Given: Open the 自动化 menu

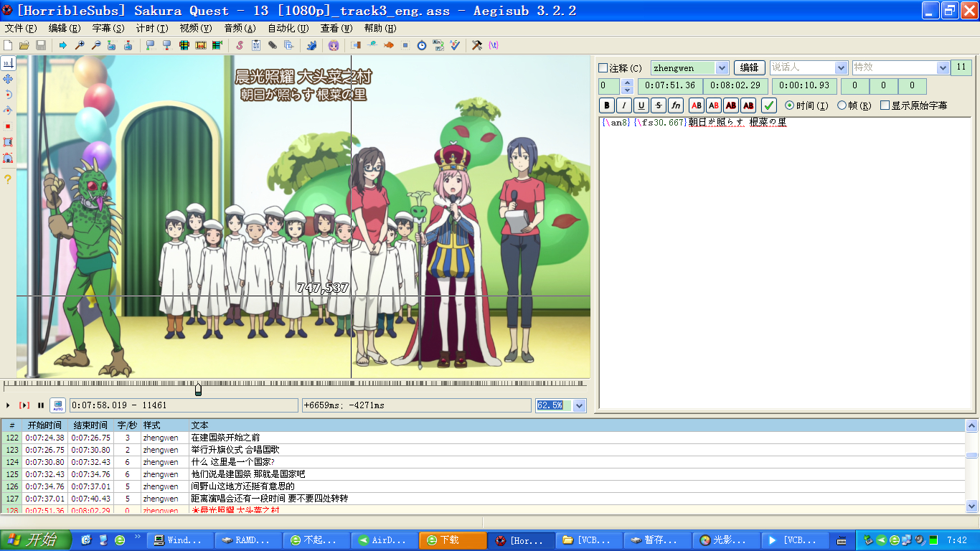Looking at the screenshot, I should tap(288, 29).
